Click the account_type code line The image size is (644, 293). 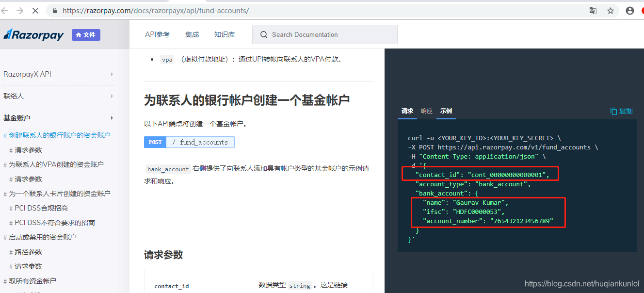point(473,184)
